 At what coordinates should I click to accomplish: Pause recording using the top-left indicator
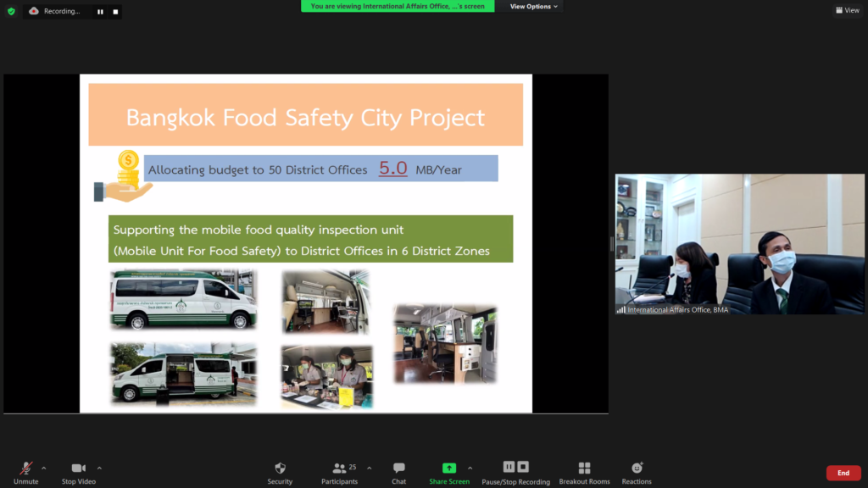pos(100,12)
